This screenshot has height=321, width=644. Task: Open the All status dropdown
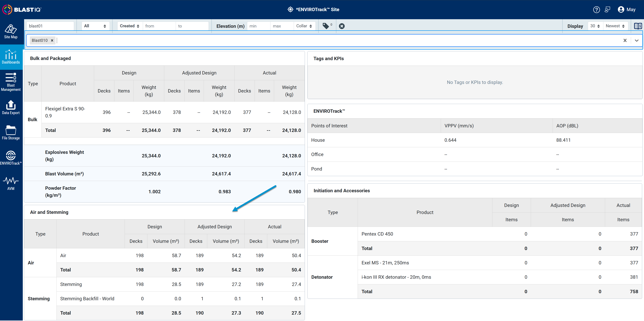pos(95,26)
